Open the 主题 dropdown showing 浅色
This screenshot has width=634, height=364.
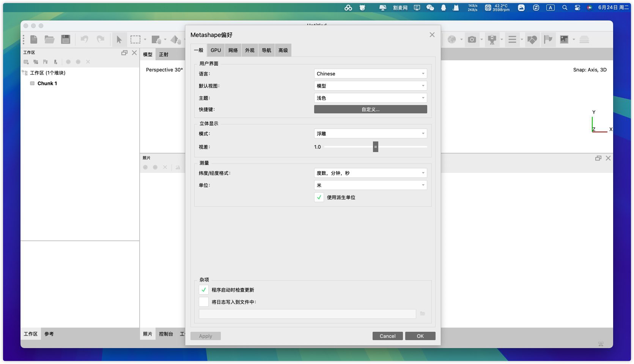(370, 98)
